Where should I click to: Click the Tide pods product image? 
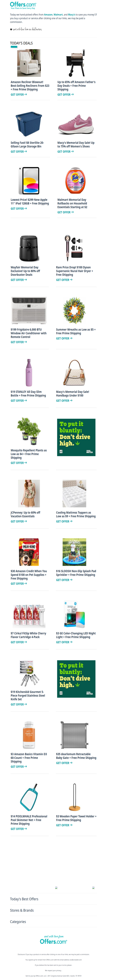75,181
